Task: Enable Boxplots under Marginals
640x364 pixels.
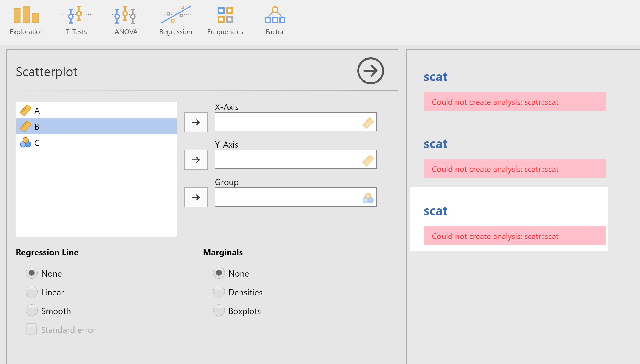Action: (x=219, y=311)
